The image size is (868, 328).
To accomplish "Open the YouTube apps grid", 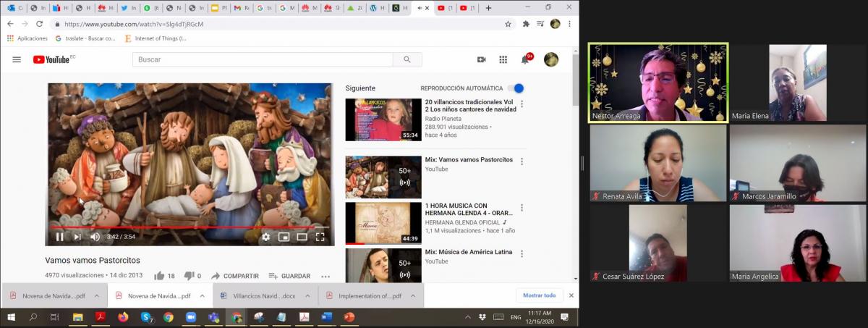I will (x=503, y=59).
